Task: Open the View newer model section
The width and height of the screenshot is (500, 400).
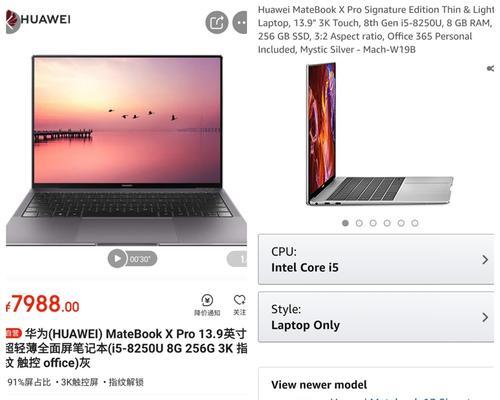Action: 319,385
